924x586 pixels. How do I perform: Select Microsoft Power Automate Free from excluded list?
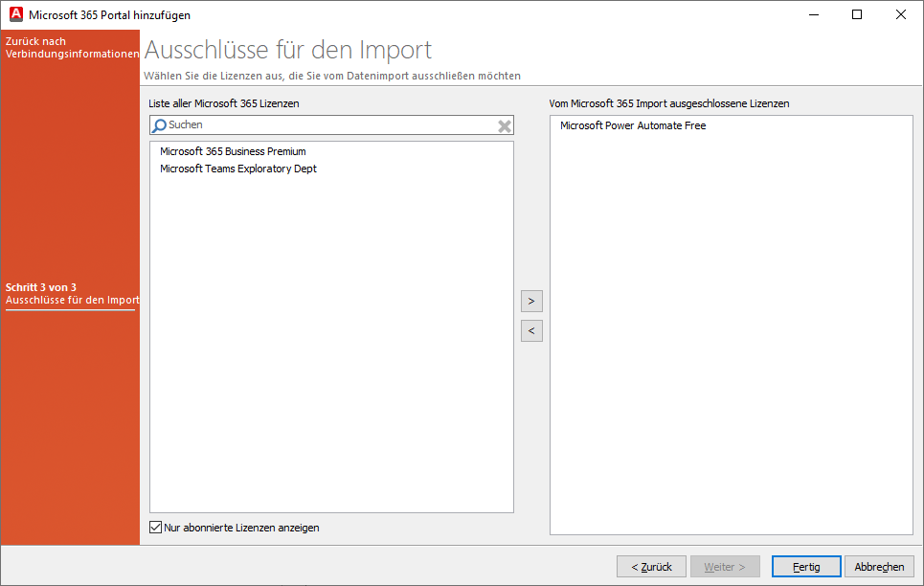coord(633,124)
